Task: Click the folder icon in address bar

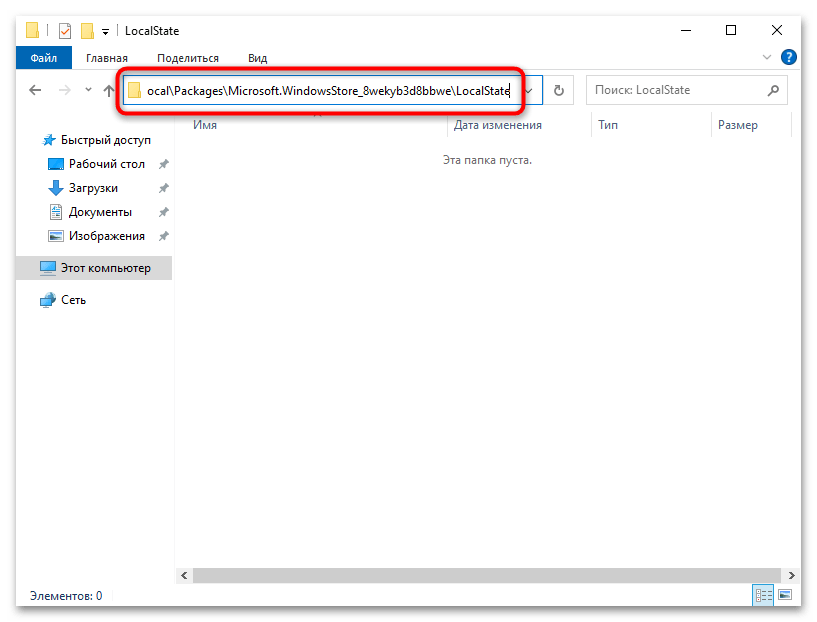Action: click(134, 91)
